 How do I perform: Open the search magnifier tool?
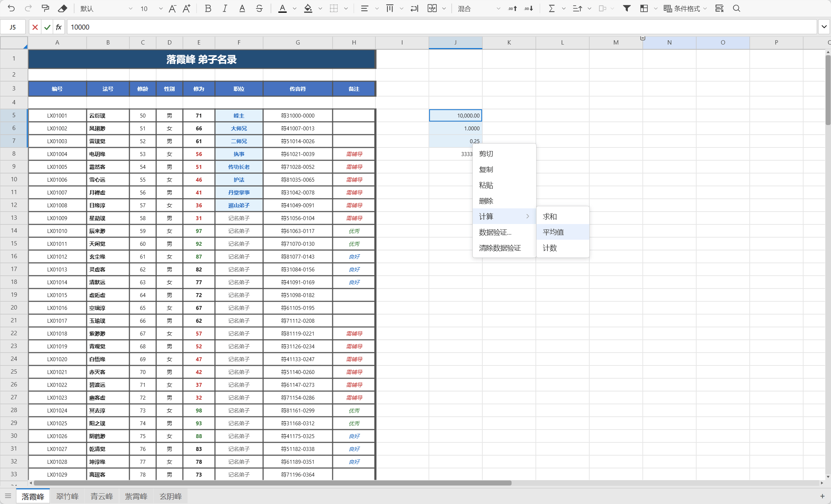(737, 9)
